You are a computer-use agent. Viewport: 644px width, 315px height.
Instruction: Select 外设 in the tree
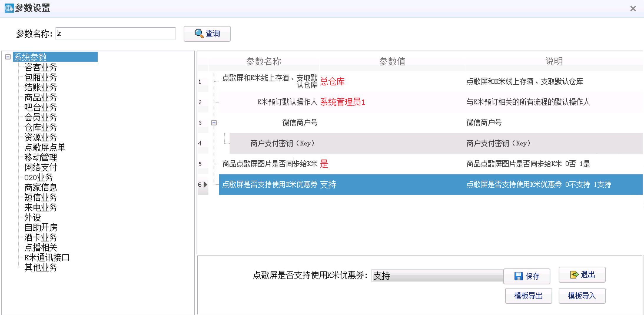pos(32,218)
